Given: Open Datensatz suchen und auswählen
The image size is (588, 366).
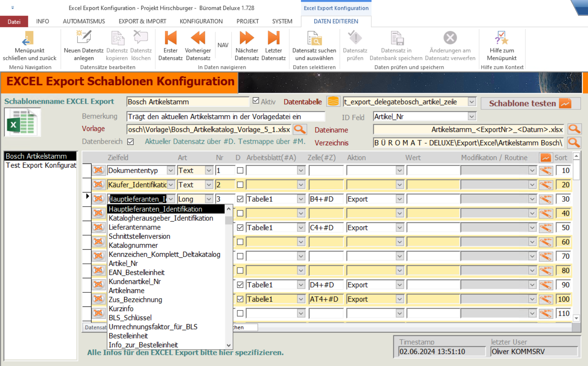Looking at the screenshot, I should (314, 39).
